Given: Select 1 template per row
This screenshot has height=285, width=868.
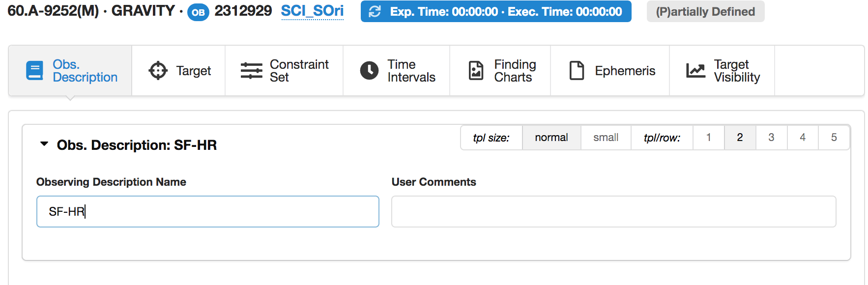Looking at the screenshot, I should (x=708, y=138).
